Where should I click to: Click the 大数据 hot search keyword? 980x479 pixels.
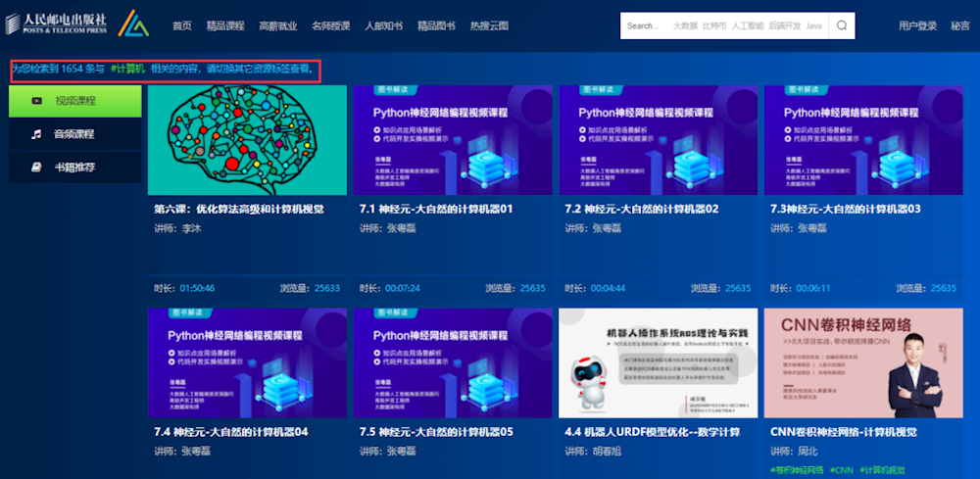pyautogui.click(x=686, y=26)
